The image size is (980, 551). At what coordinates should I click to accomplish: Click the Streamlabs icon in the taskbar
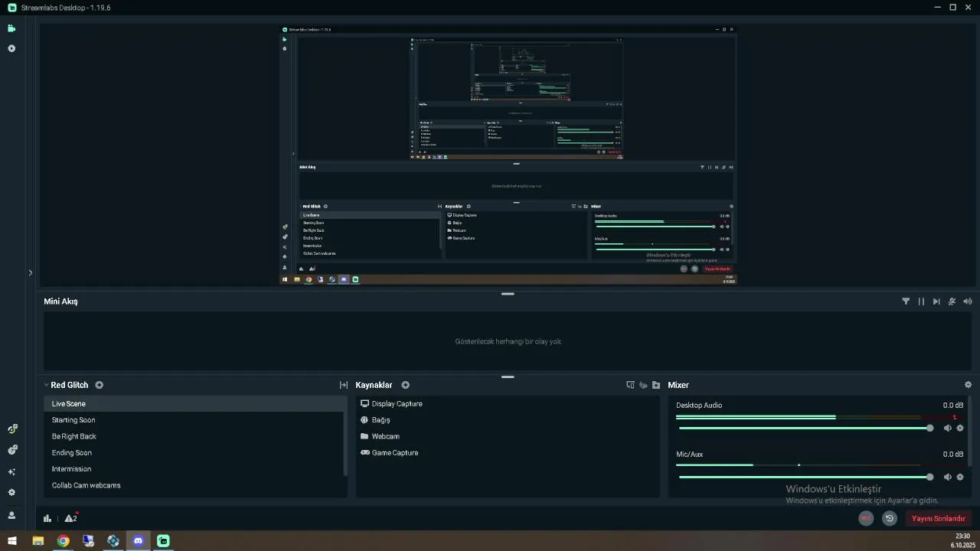[x=163, y=541]
